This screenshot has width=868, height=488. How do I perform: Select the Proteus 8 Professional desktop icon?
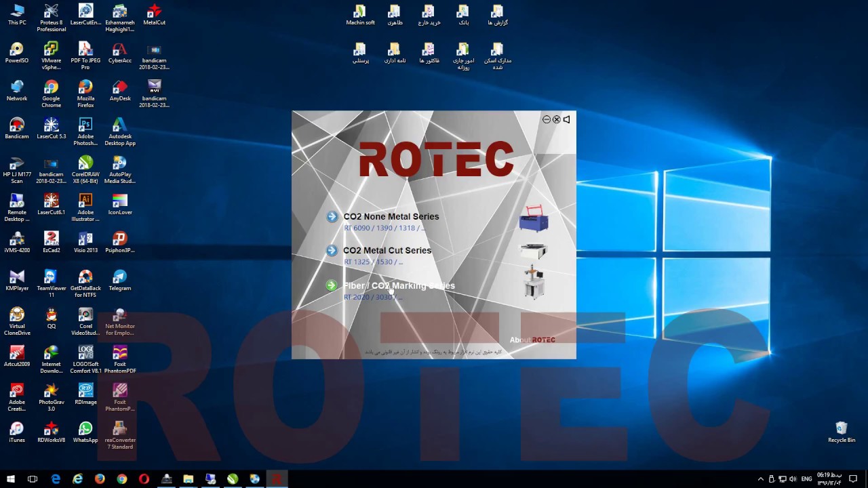pos(52,19)
